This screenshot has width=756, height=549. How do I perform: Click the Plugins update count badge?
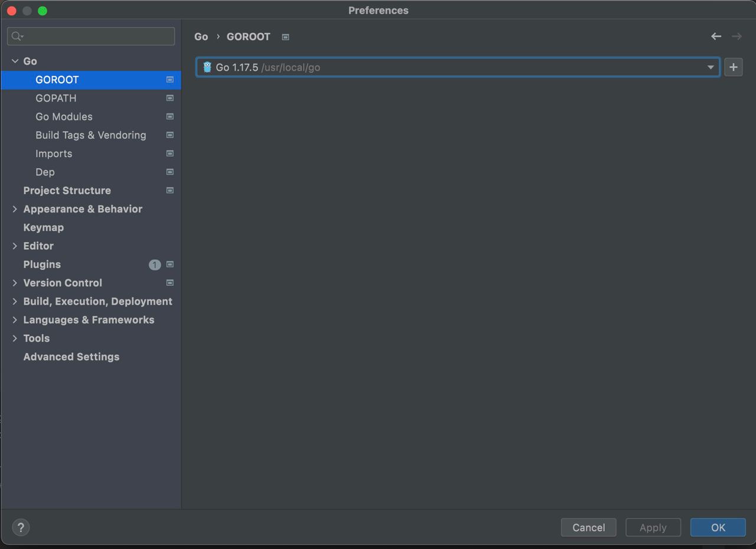point(155,264)
